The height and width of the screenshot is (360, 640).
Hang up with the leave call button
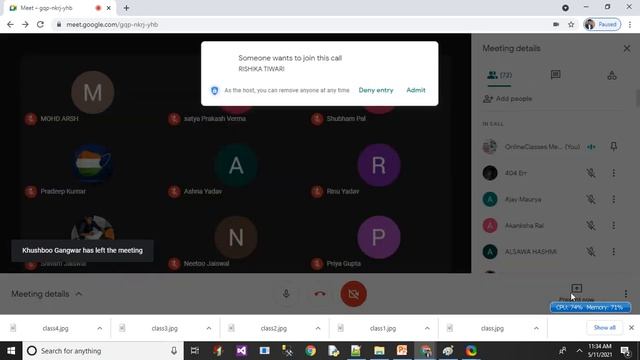point(320,294)
